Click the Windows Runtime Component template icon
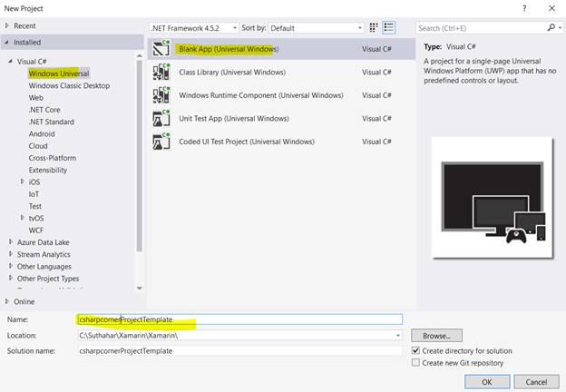 161,95
